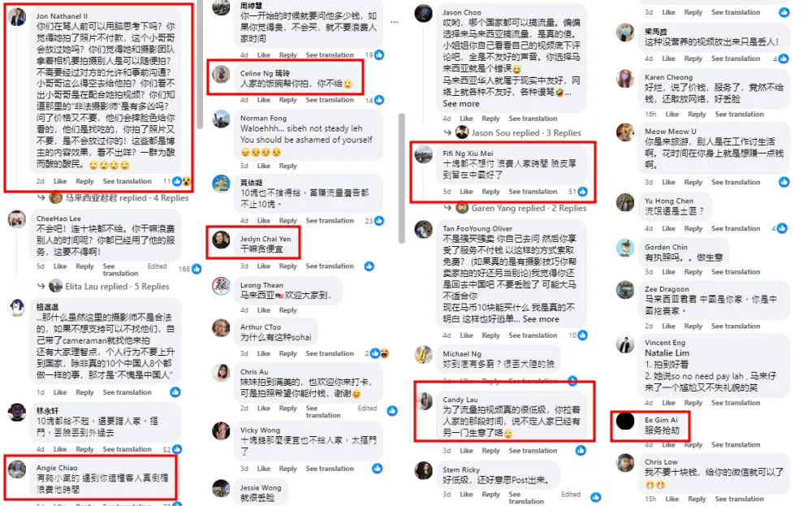Translate Meow Meow U's comment

(x=736, y=182)
